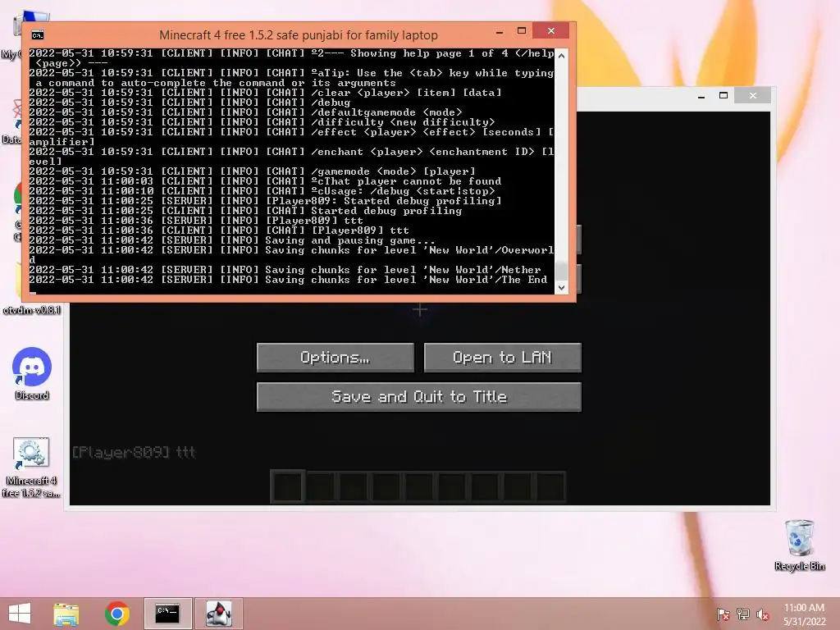The height and width of the screenshot is (630, 840).
Task: Click the console scrollbar thumb
Action: [x=561, y=271]
